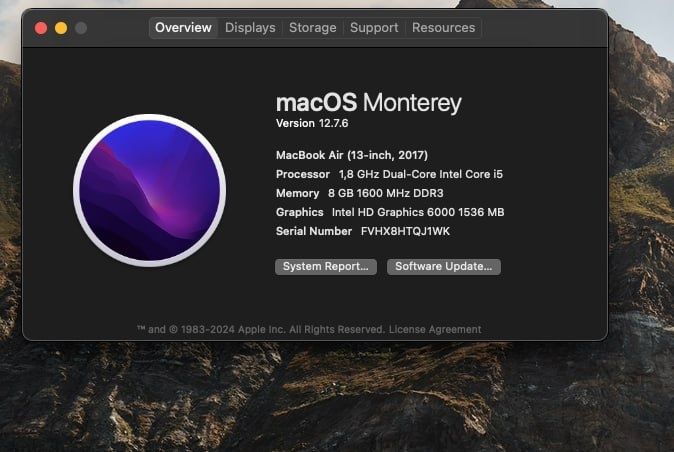Open the Resources tab
The width and height of the screenshot is (674, 452).
pos(444,28)
